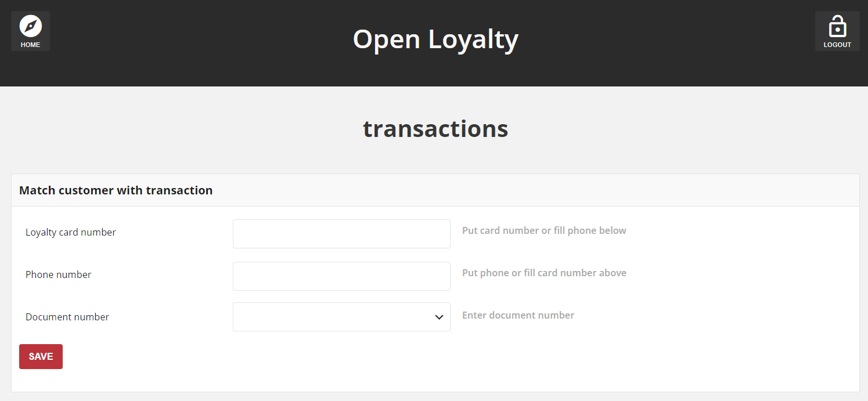Focus the Loyalty card number input field
The height and width of the screenshot is (401, 868).
(x=341, y=234)
